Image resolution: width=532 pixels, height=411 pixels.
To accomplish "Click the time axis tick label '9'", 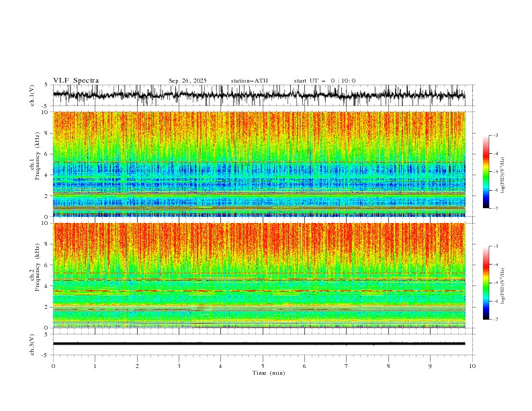I will [430, 366].
